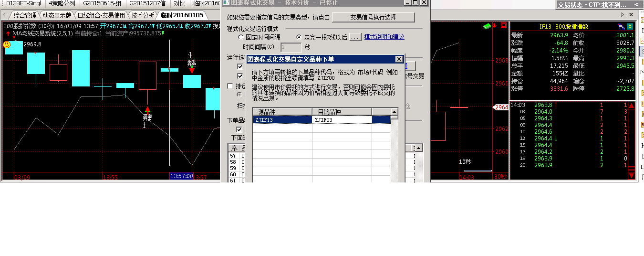Select the ZJIF03 目的品种 cell
Screen dimensions: 644x256
coord(342,120)
